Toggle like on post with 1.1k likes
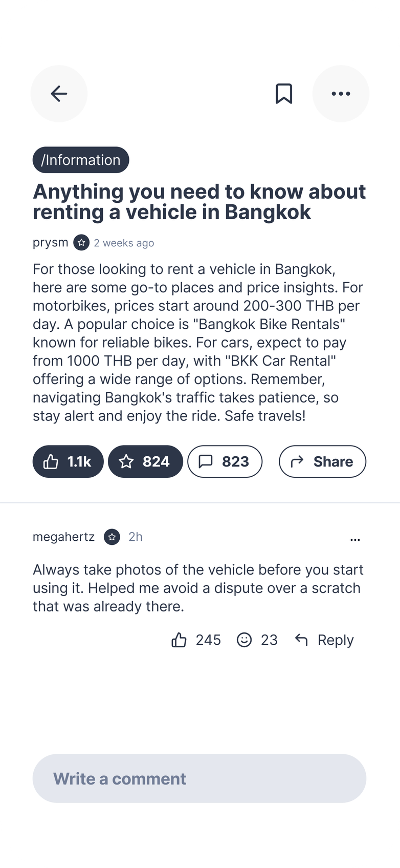Screen dimensions: 400x868 tap(68, 461)
